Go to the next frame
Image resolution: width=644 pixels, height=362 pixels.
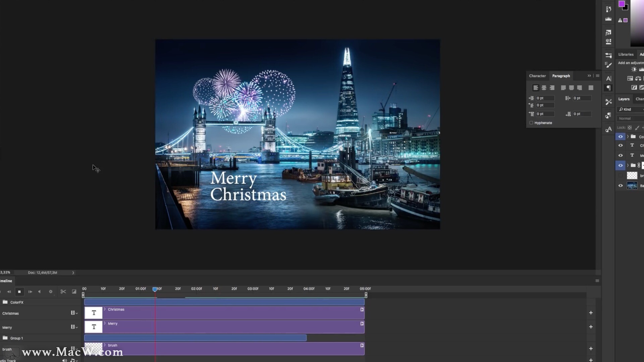coord(30,292)
